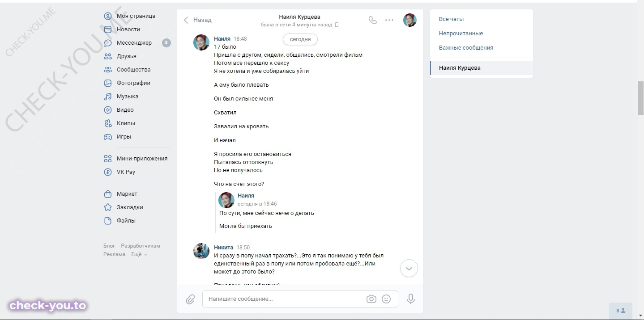Record voice message with microphone icon
This screenshot has height=320, width=644.
tap(411, 299)
